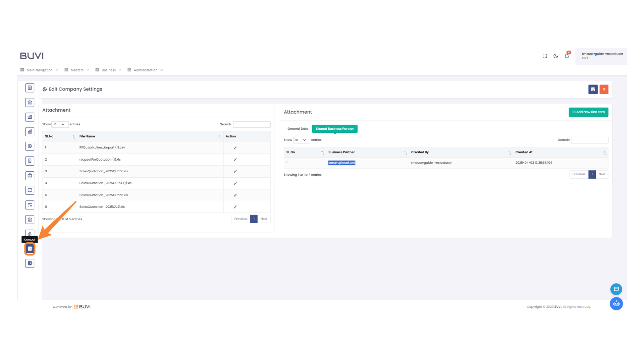Click the gear settings sidebar icon

click(x=30, y=146)
